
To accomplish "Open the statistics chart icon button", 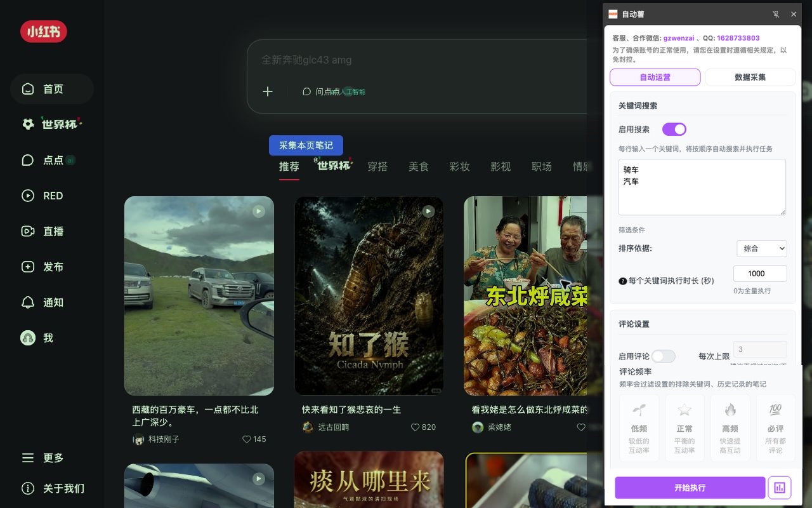I will pos(780,488).
